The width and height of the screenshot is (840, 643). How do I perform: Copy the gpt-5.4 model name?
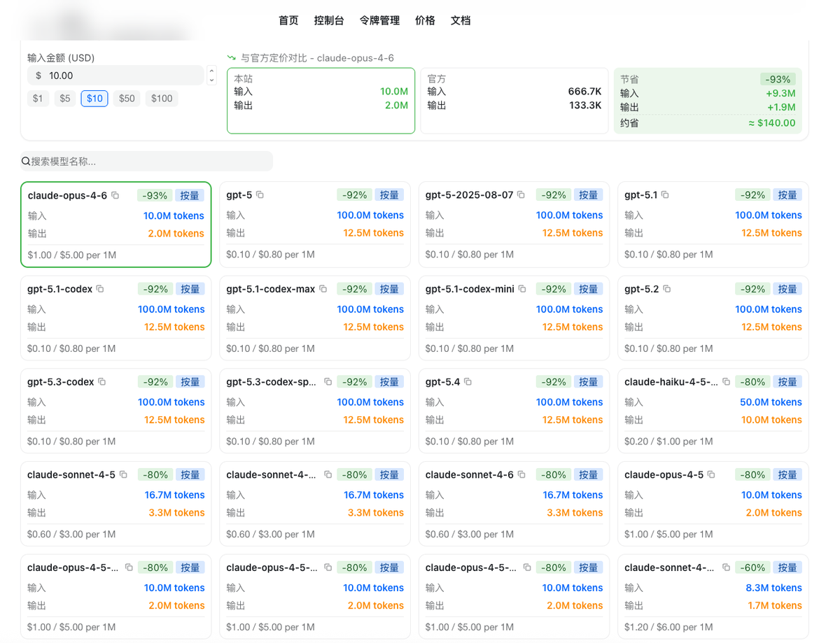(468, 382)
